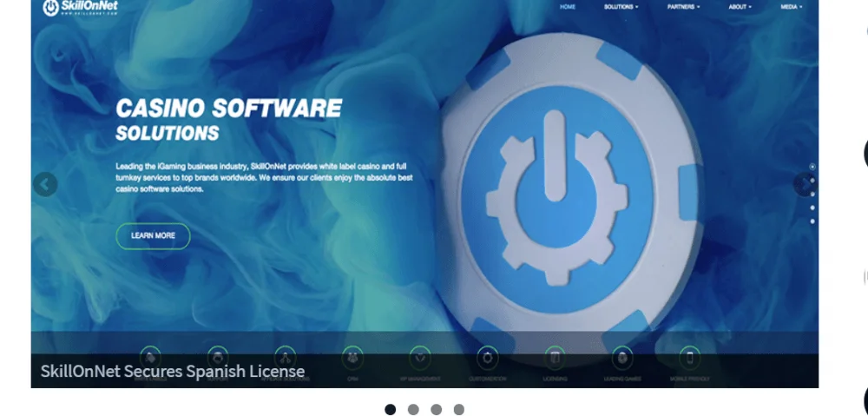Open the Mobile Friendly feature icon
Viewport: 868px width, 416px height.
(x=690, y=358)
